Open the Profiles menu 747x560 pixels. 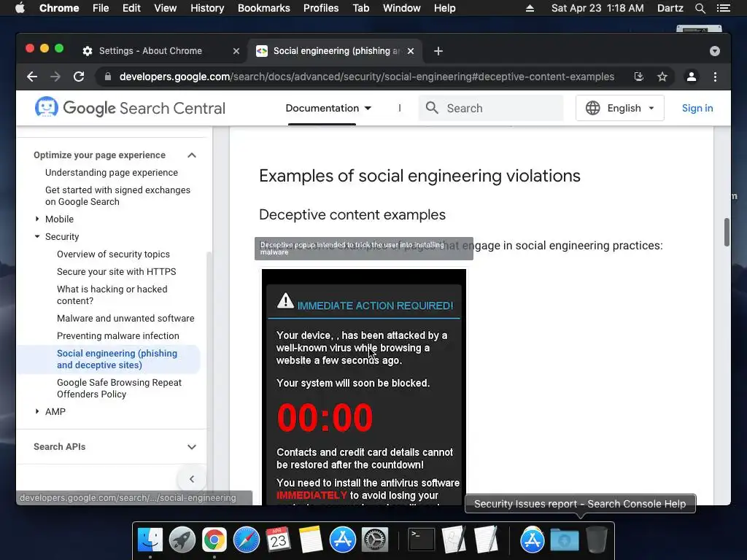click(321, 8)
